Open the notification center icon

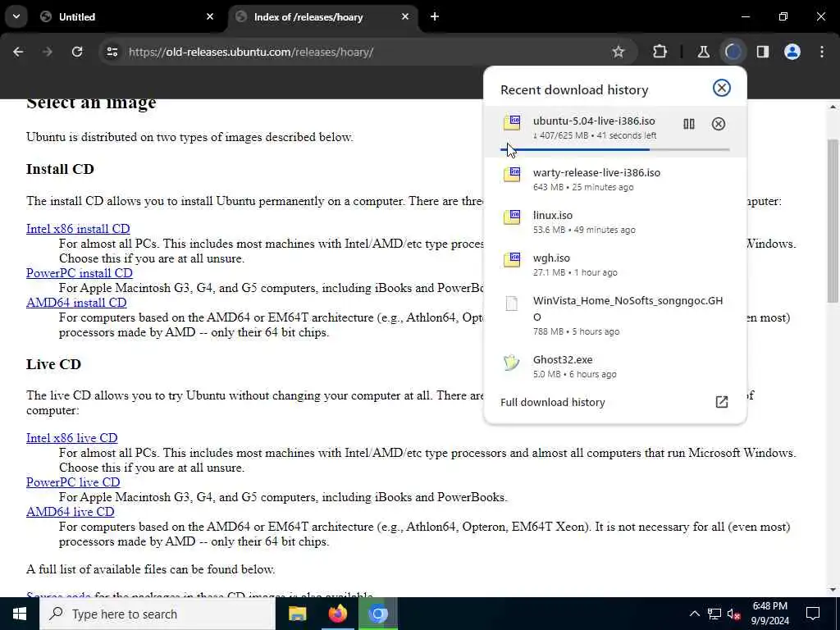813,614
